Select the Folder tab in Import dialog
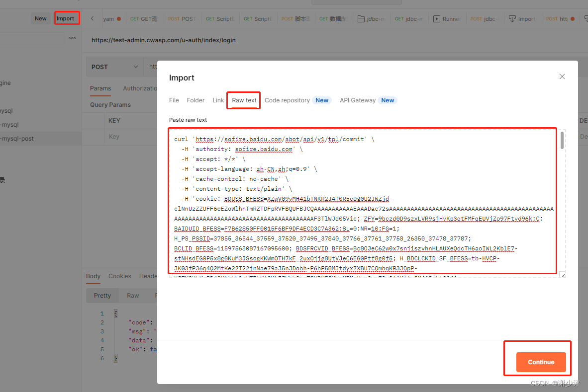Viewport: 588px width, 392px height. [196, 100]
